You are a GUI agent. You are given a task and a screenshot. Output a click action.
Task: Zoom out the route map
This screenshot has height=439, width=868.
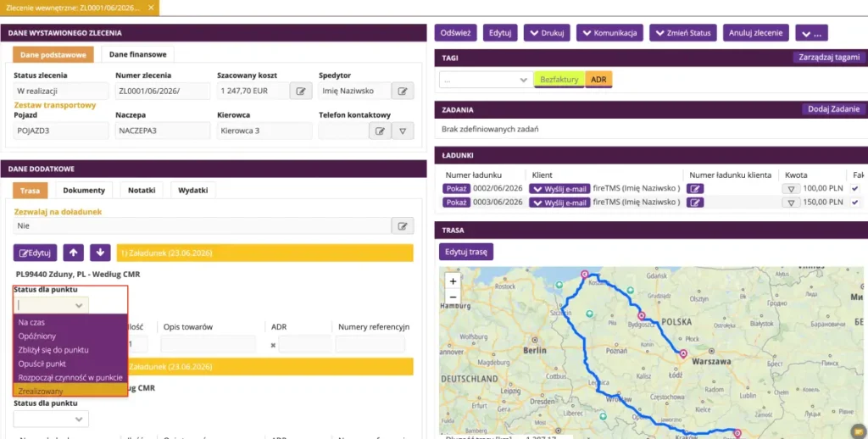[x=453, y=297]
